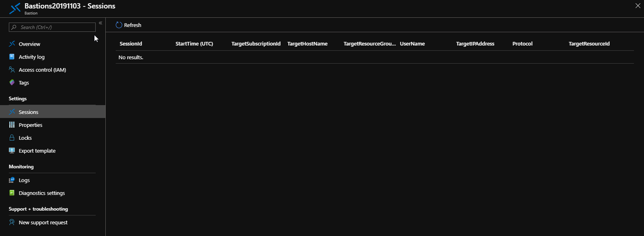This screenshot has width=644, height=236.
Task: Click TargetIPAddress column header
Action: 475,44
